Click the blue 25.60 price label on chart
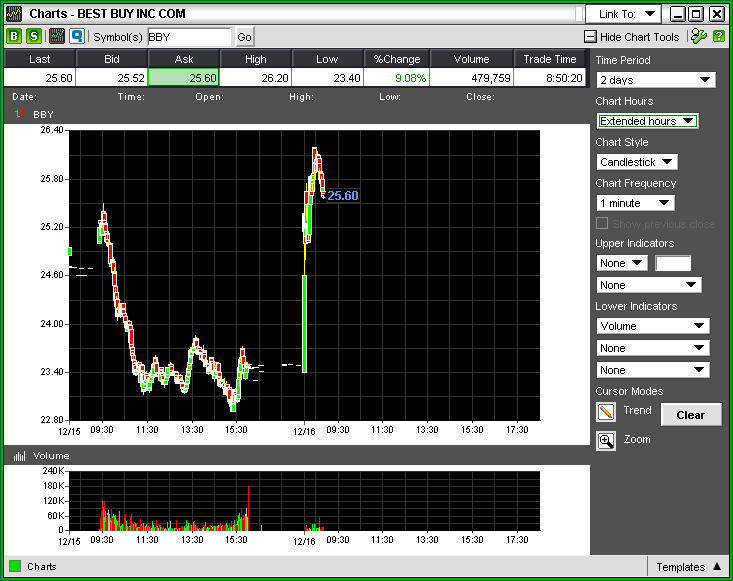The width and height of the screenshot is (733, 581). pos(343,195)
